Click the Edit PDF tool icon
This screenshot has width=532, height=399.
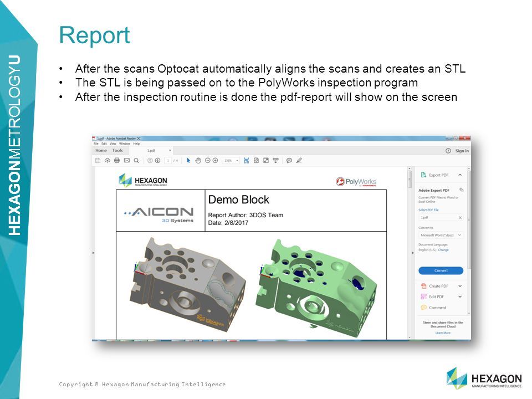click(423, 296)
